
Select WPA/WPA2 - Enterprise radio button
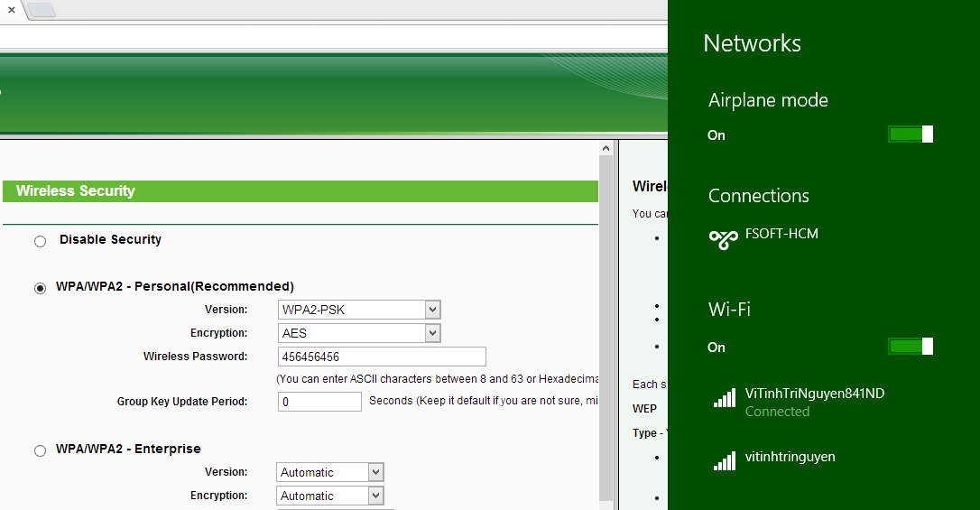coord(40,450)
